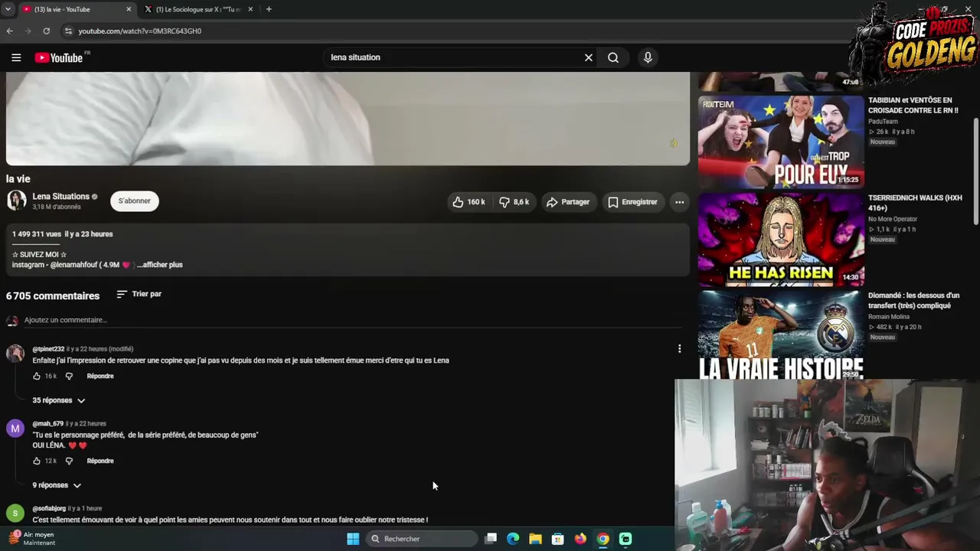This screenshot has width=980, height=551.
Task: Open the Lena Situations channel name
Action: pyautogui.click(x=61, y=197)
